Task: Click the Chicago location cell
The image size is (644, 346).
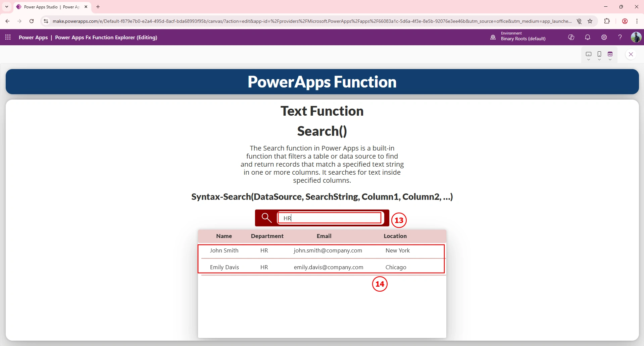Action: (x=396, y=267)
